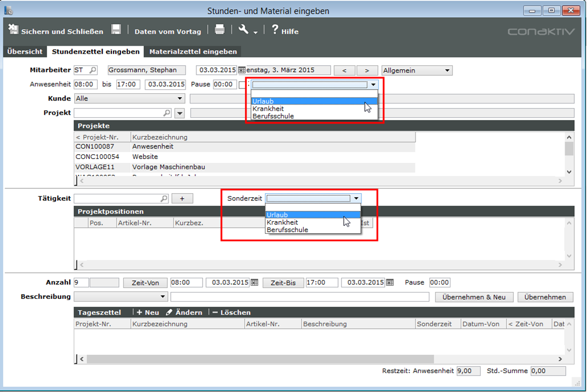This screenshot has width=588, height=392.
Task: Expand the Beschreibung dropdown list
Action: click(163, 297)
